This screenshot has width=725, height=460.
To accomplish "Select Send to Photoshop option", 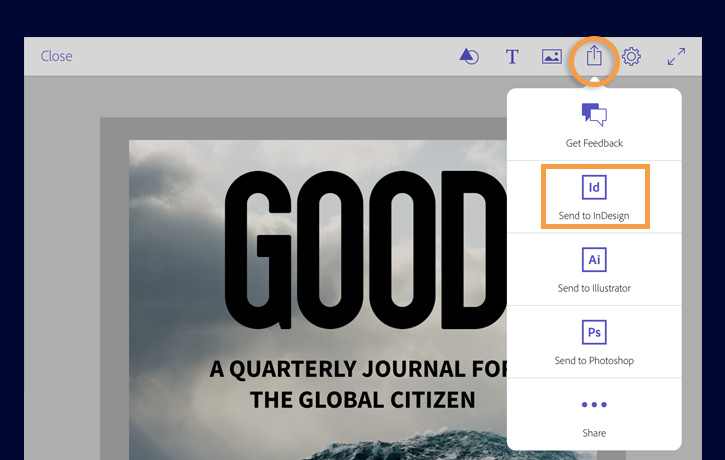I will click(x=594, y=342).
